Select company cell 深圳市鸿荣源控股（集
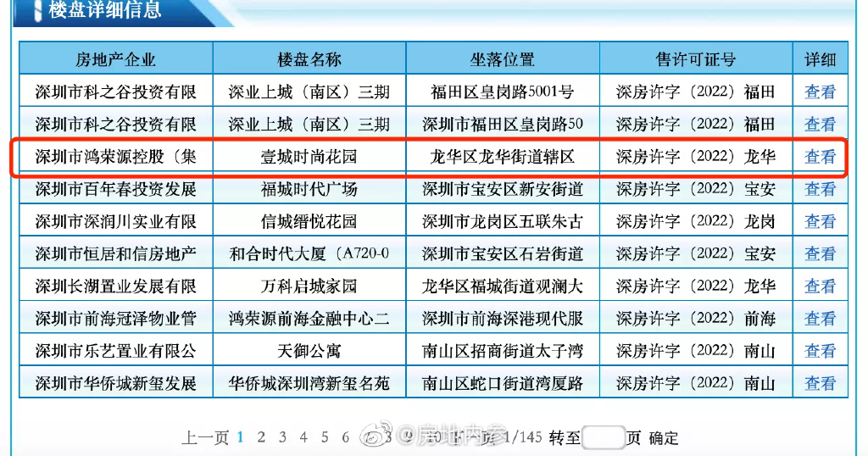 click(x=115, y=157)
